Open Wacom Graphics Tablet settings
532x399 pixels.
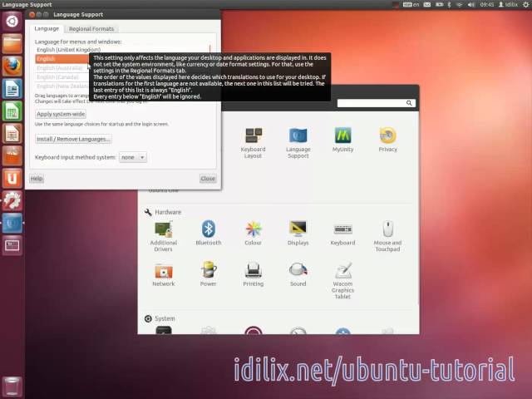[x=342, y=281]
